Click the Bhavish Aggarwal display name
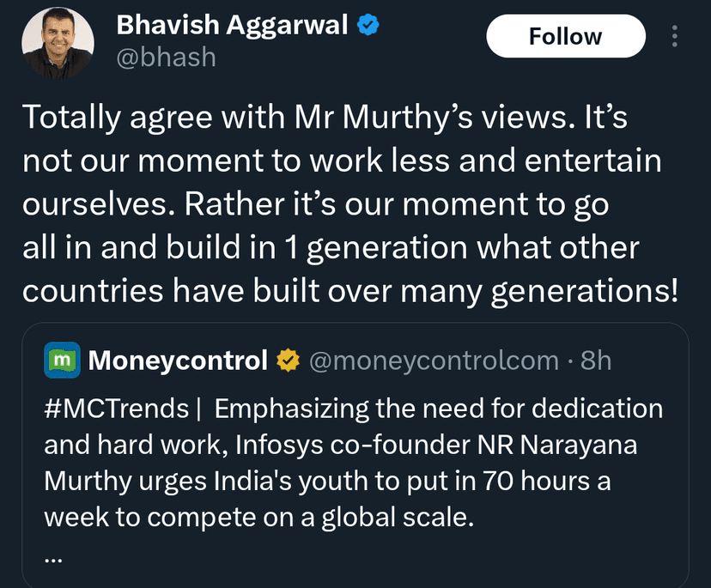 pyautogui.click(x=232, y=26)
